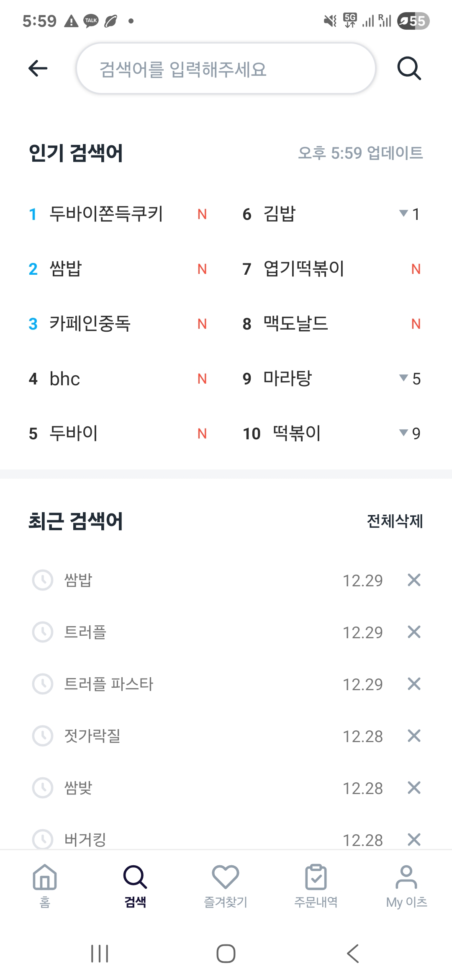Tap popular search term bhc

pos(65,379)
